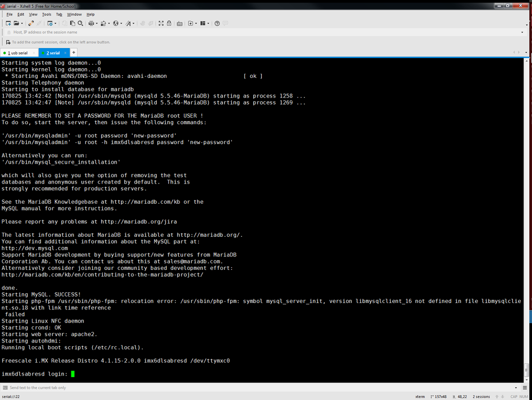Open the Help question mark icon

(x=217, y=23)
